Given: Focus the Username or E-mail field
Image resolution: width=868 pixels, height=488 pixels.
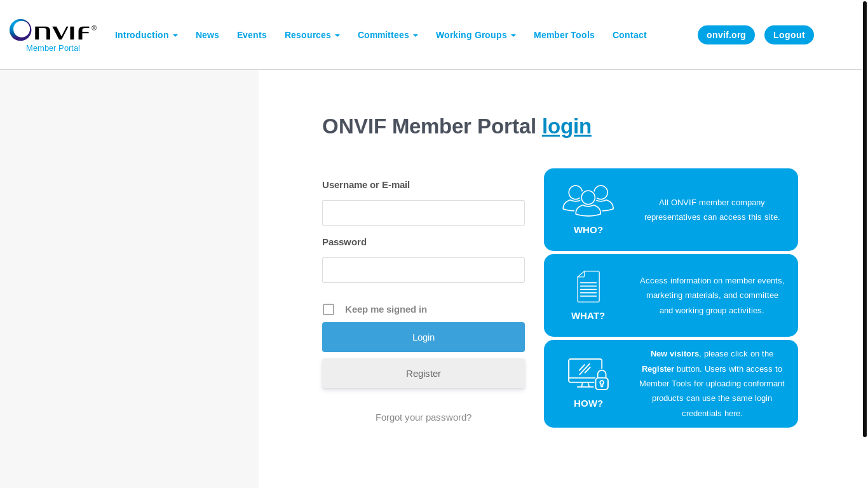Looking at the screenshot, I should 423,213.
